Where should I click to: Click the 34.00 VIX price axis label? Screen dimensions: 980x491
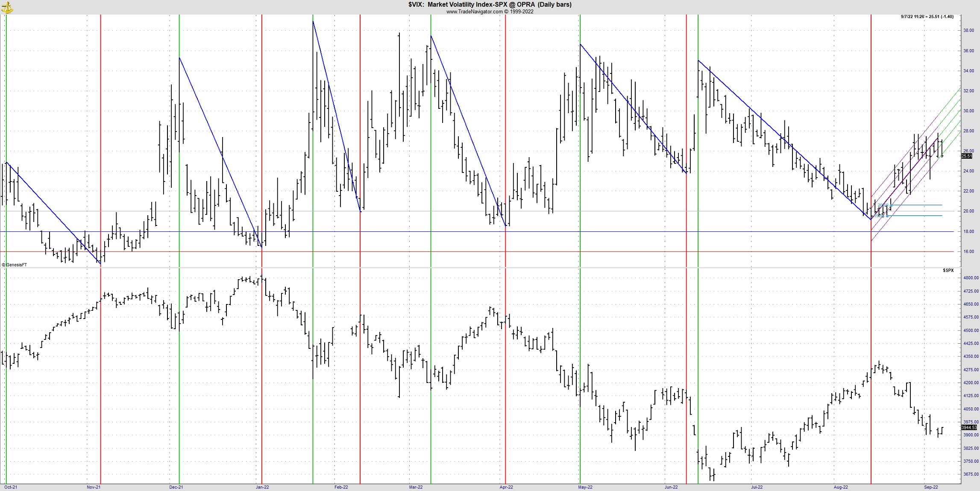(x=968, y=71)
